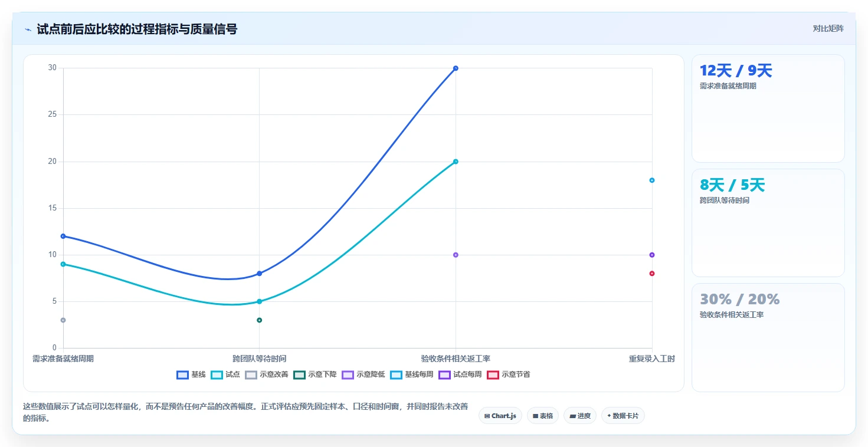Select the 12天 / 9天 metric card

click(x=768, y=109)
